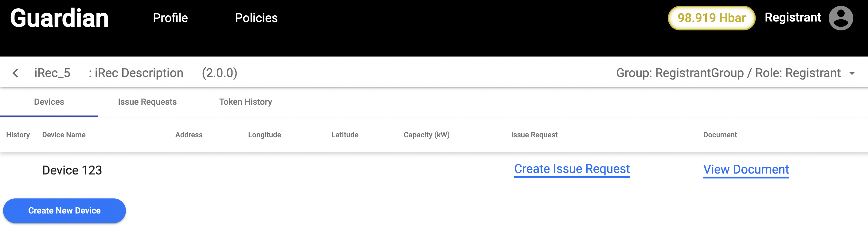The width and height of the screenshot is (868, 231).
Task: Click the Registrant username label
Action: pos(792,18)
